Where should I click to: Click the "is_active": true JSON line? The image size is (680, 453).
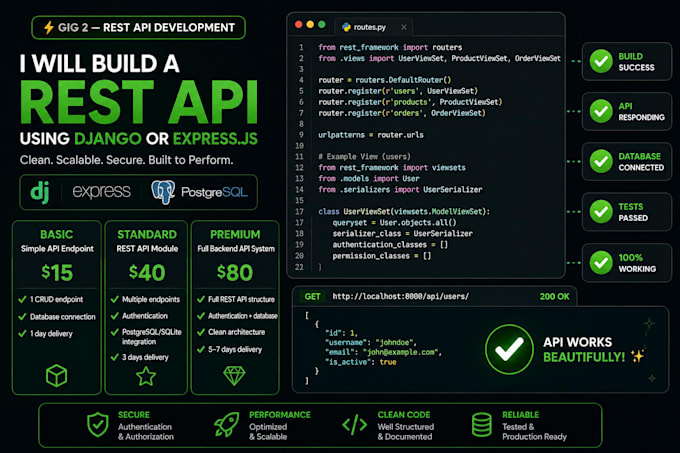click(360, 362)
